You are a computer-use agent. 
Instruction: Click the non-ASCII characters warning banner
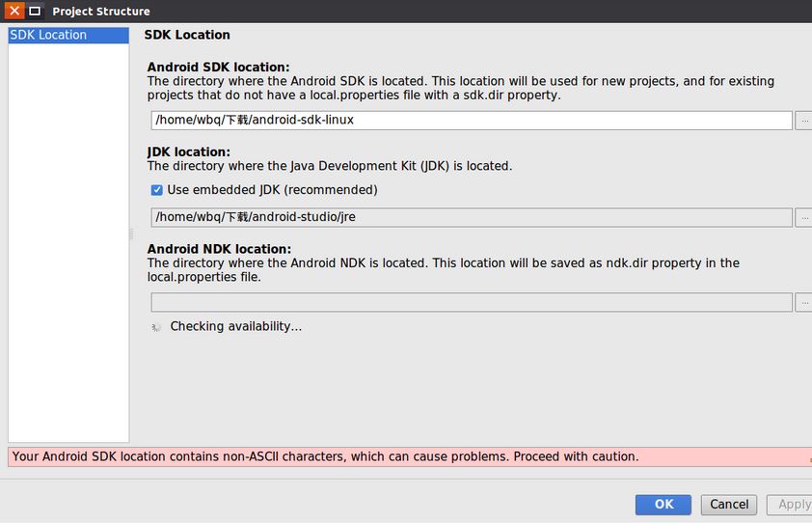pyautogui.click(x=410, y=456)
